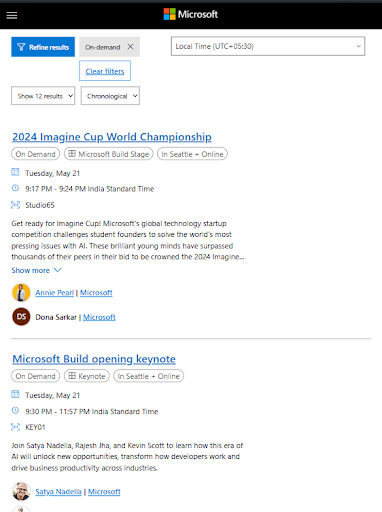Click On Demand tag under opening keynote
This screenshot has width=382, height=512.
coord(35,376)
